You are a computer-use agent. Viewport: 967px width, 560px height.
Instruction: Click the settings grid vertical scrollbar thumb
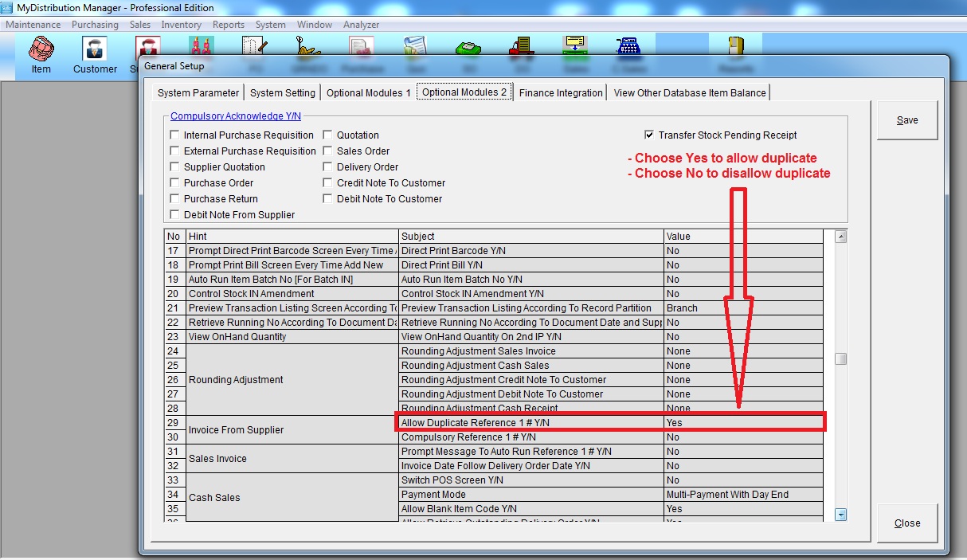pos(840,359)
